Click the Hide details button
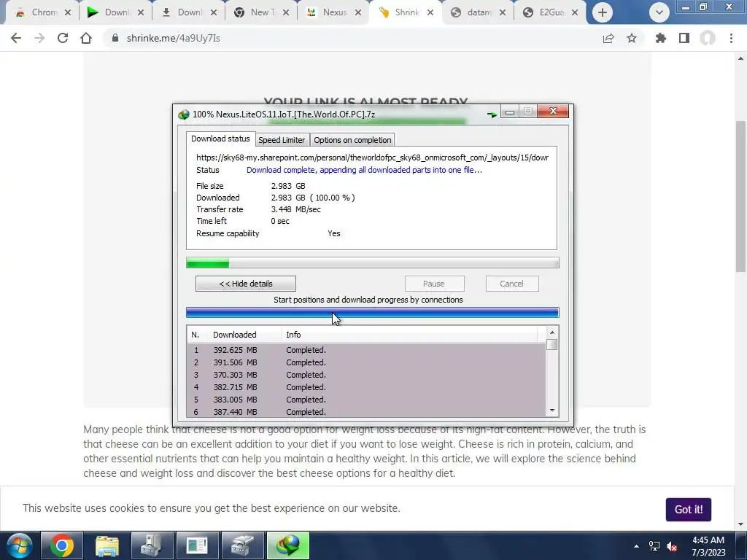Viewport: 747px width, 560px height. coord(246,284)
